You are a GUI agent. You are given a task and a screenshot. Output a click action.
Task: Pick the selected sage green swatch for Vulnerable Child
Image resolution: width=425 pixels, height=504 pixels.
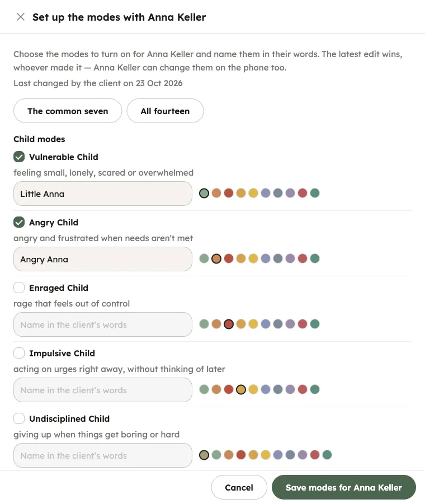pos(204,193)
